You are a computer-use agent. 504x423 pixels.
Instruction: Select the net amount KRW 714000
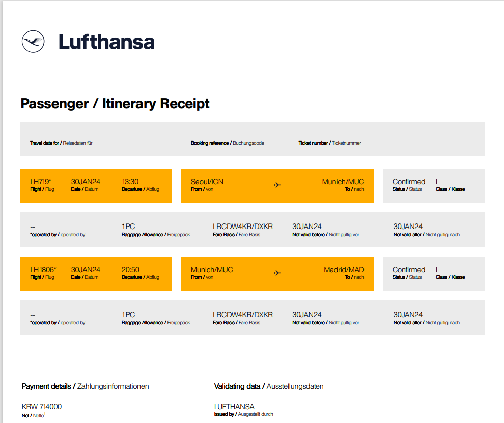pos(41,407)
